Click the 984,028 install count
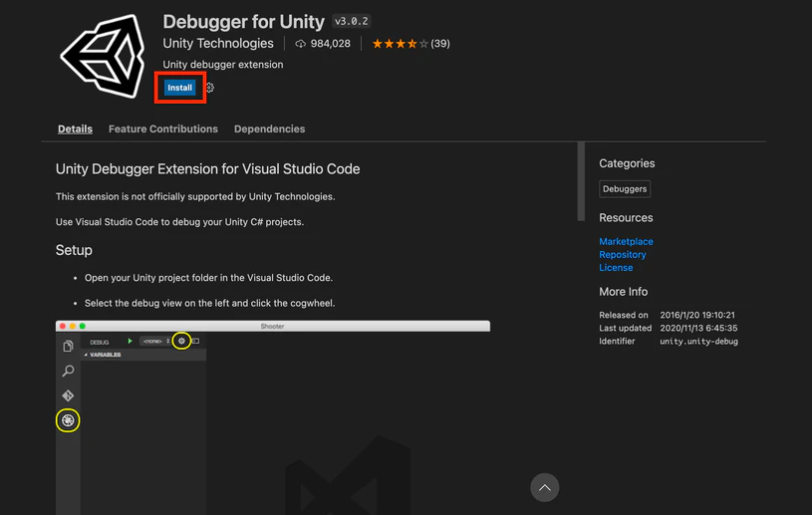Screen dimensions: 812x515 click(x=331, y=44)
